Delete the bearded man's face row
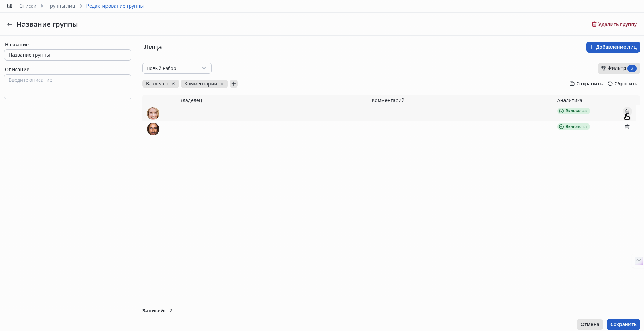Viewport: 644px width, 331px height. [627, 127]
